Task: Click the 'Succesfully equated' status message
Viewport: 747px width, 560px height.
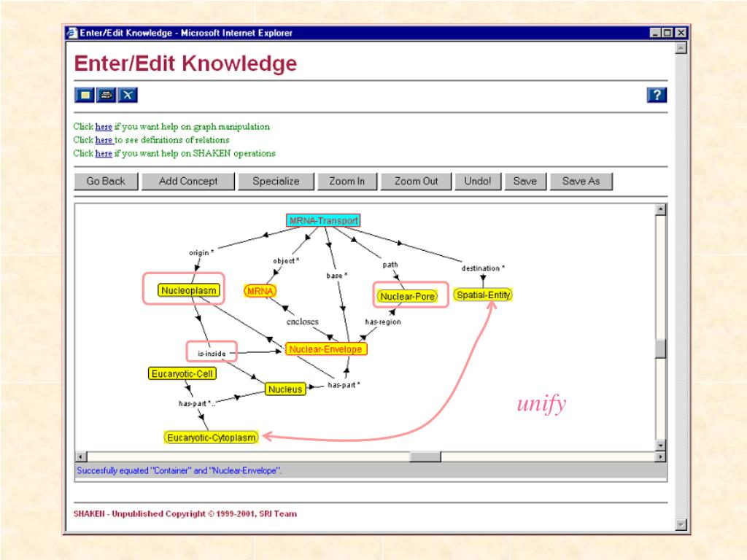Action: pyautogui.click(x=179, y=470)
